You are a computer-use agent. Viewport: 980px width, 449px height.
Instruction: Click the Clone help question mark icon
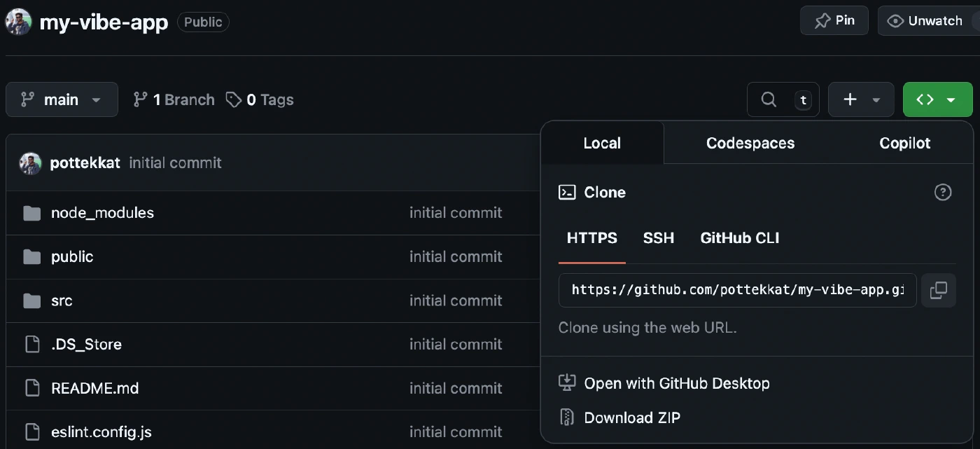pos(943,192)
